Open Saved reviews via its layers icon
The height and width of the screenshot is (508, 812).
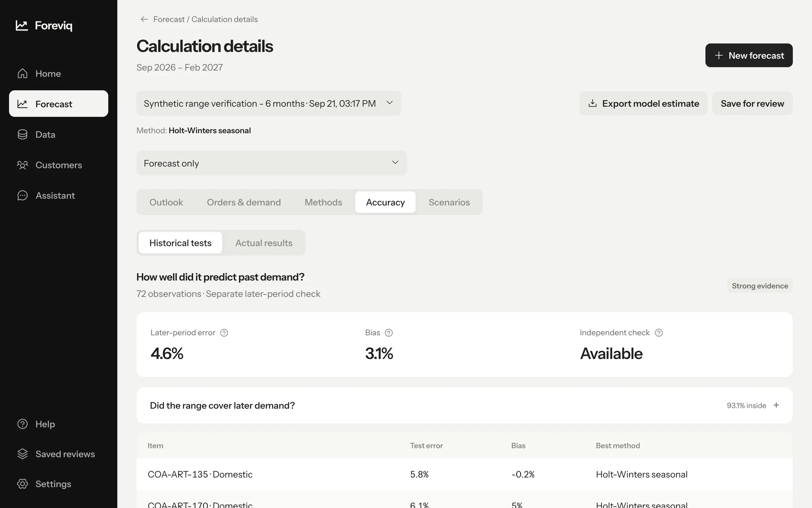pos(22,454)
